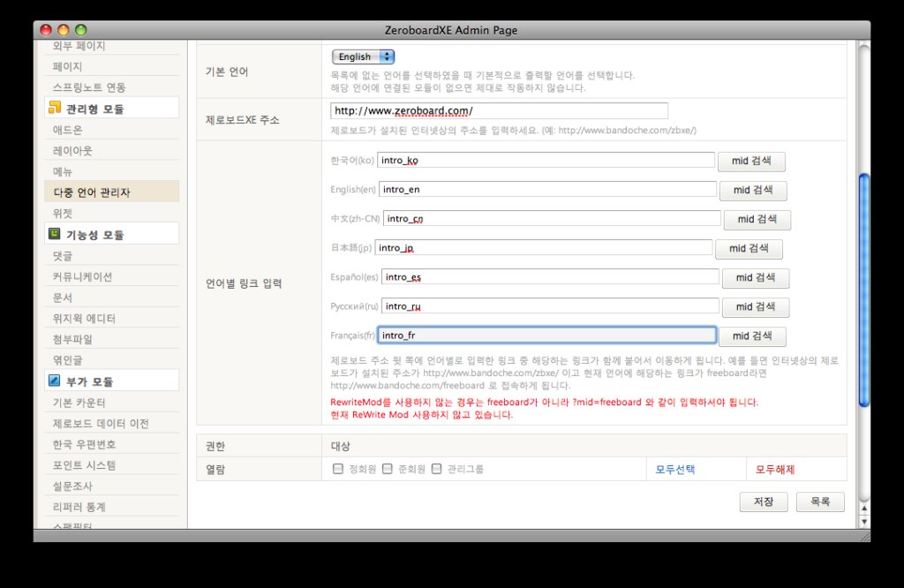Click the window resize grip corner
The height and width of the screenshot is (588, 904).
pos(865,536)
